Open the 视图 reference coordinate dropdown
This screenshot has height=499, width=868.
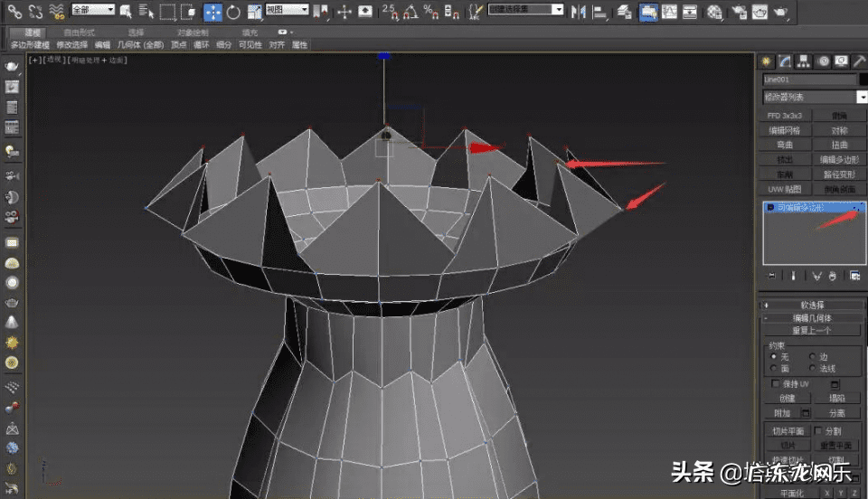point(286,10)
